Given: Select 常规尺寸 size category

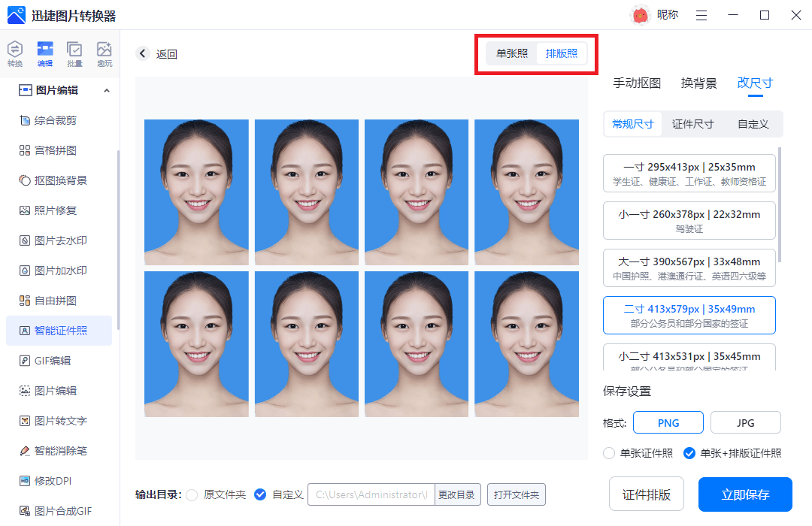Looking at the screenshot, I should coord(633,124).
